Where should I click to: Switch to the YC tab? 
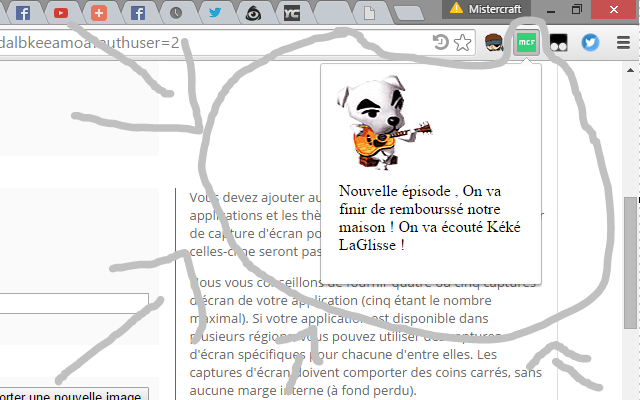pos(292,13)
